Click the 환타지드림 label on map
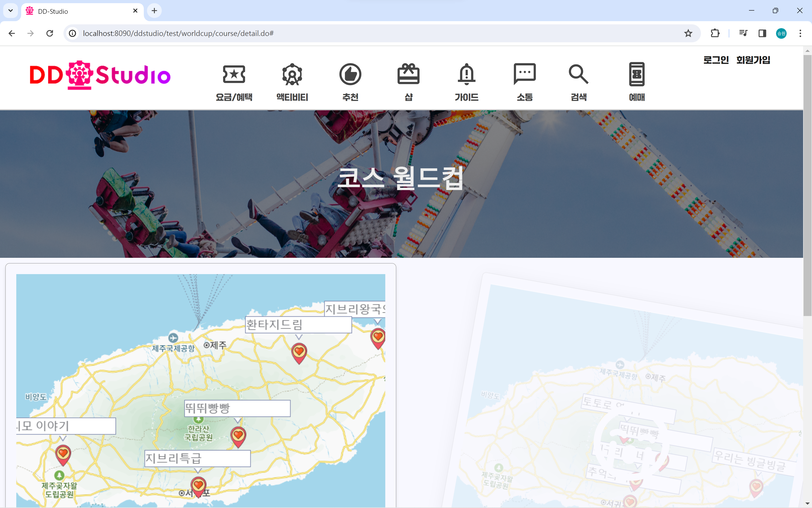 (x=298, y=324)
